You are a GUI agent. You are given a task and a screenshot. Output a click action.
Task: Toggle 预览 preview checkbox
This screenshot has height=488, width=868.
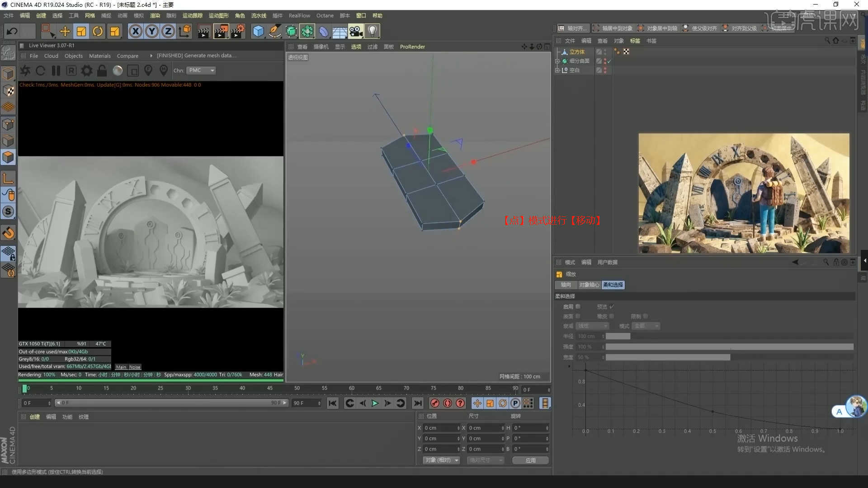pyautogui.click(x=612, y=306)
